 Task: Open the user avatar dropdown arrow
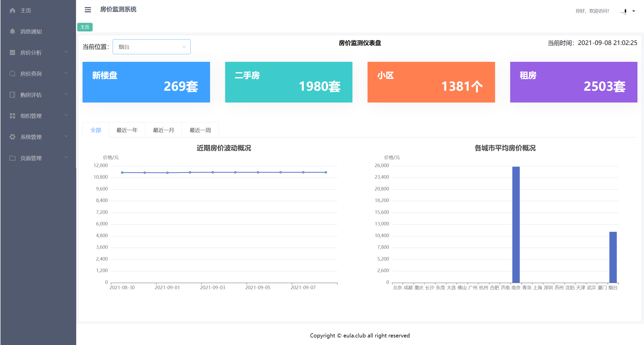634,11
